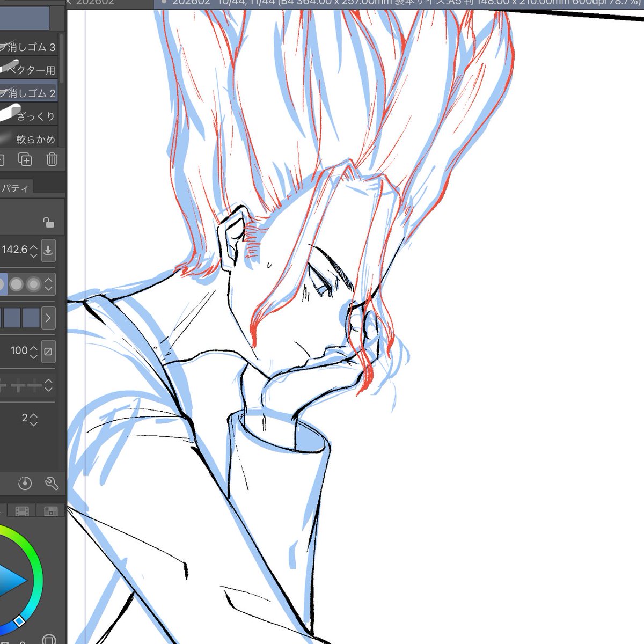Select the 軟らかめ sub tool
This screenshot has height=644, width=644.
29,138
